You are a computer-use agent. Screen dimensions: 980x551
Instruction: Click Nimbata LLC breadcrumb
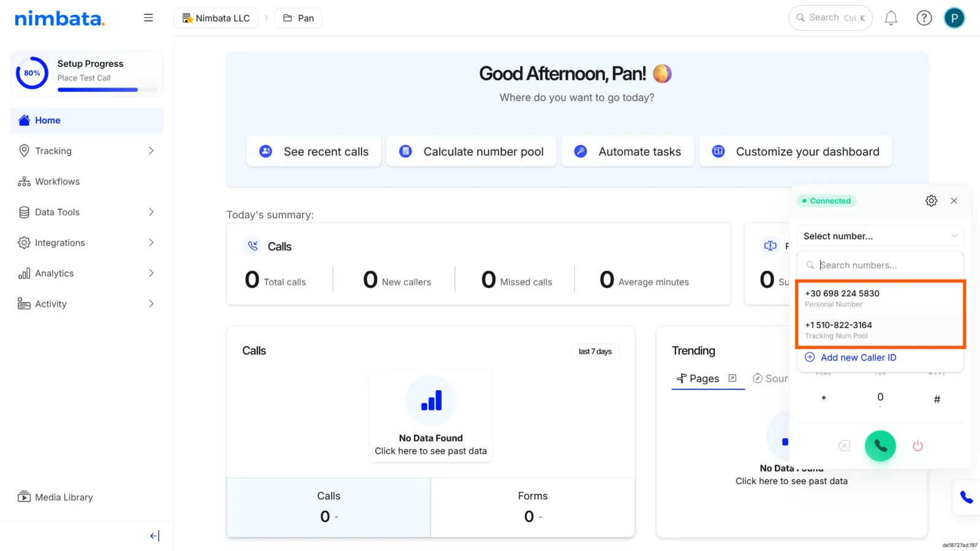coord(216,18)
